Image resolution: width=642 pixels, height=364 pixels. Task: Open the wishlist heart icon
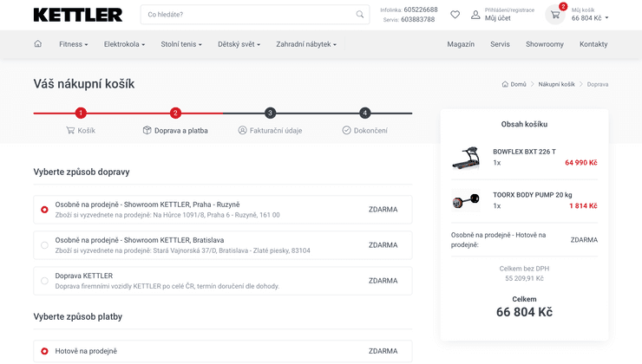(x=455, y=15)
